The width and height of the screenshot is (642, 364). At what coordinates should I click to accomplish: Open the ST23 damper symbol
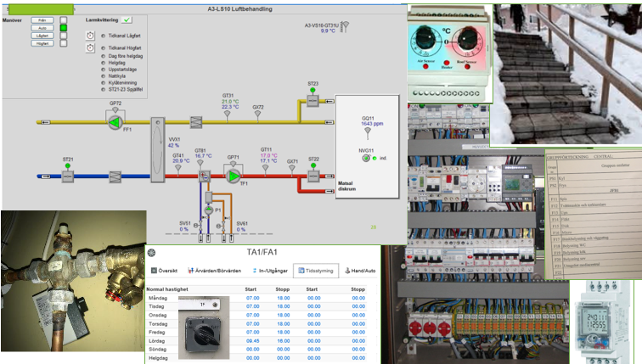pos(313,101)
